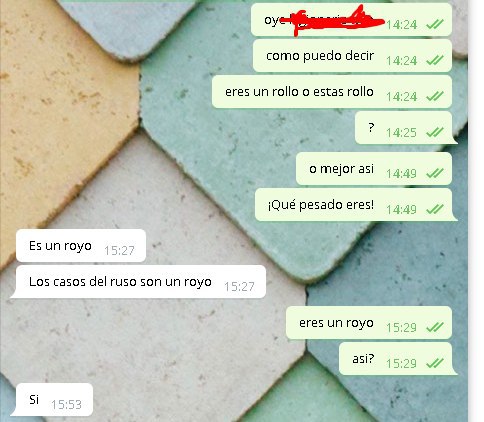
Task: Click the 15:27 timestamp on 'Es un royo'
Action: click(x=119, y=250)
